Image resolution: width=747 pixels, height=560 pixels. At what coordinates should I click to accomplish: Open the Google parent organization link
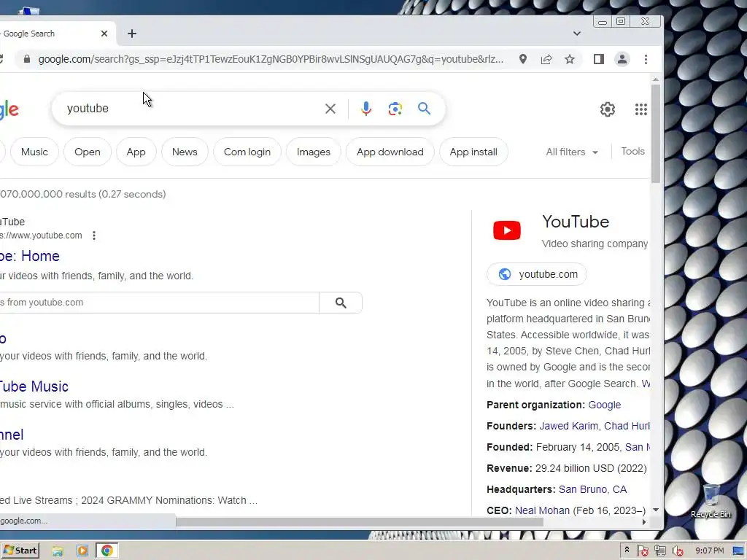(604, 405)
